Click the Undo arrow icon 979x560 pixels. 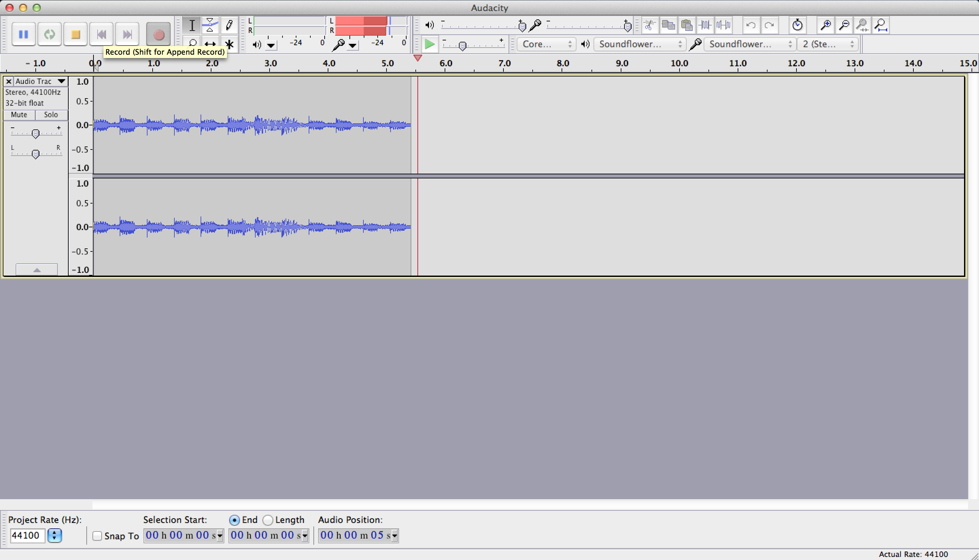[751, 25]
